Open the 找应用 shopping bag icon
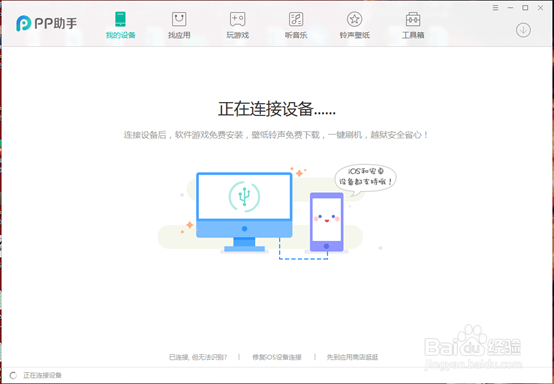554x384 pixels. 179,19
